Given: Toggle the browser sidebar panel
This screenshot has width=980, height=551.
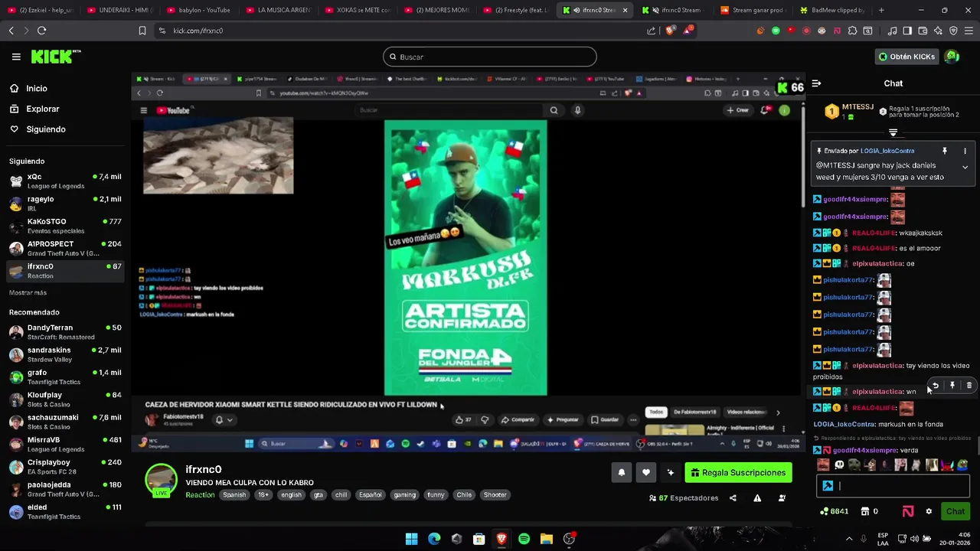Looking at the screenshot, I should coord(907,31).
